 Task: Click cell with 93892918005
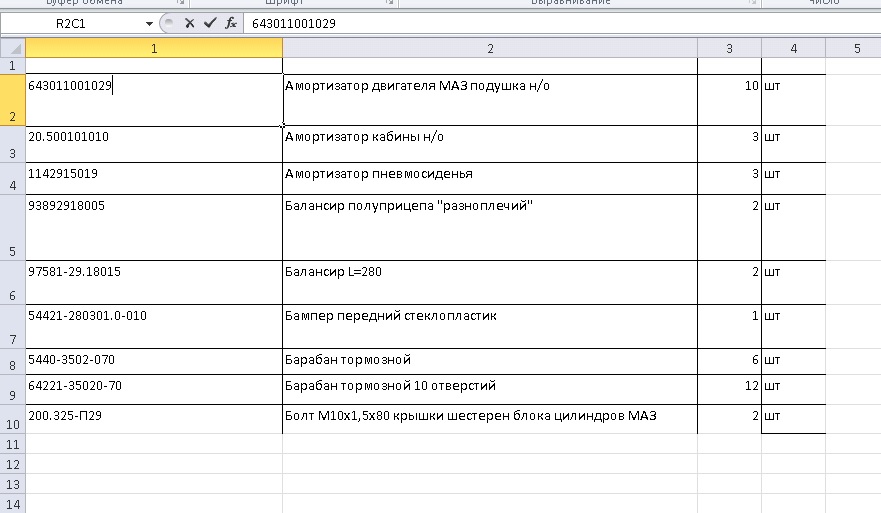click(154, 228)
